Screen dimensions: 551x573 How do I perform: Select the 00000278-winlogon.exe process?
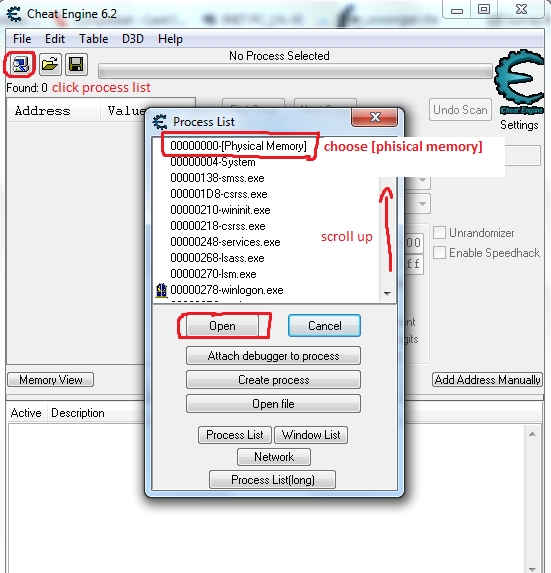tap(227, 290)
